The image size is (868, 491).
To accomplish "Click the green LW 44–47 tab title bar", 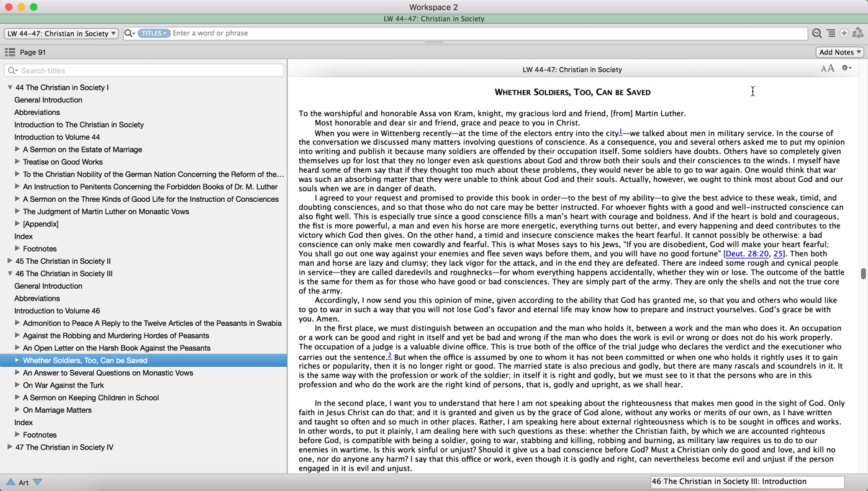I will coord(434,19).
